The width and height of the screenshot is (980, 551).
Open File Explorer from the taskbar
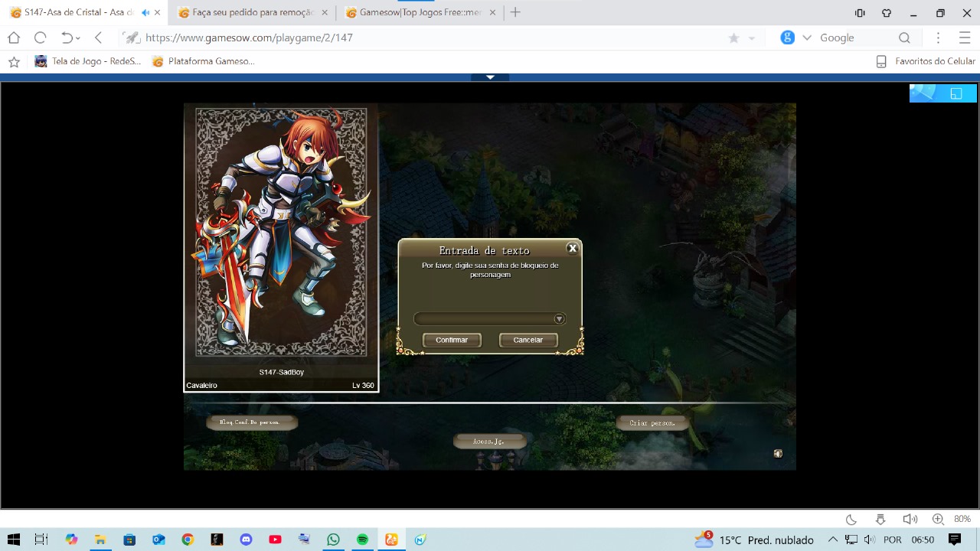100,540
